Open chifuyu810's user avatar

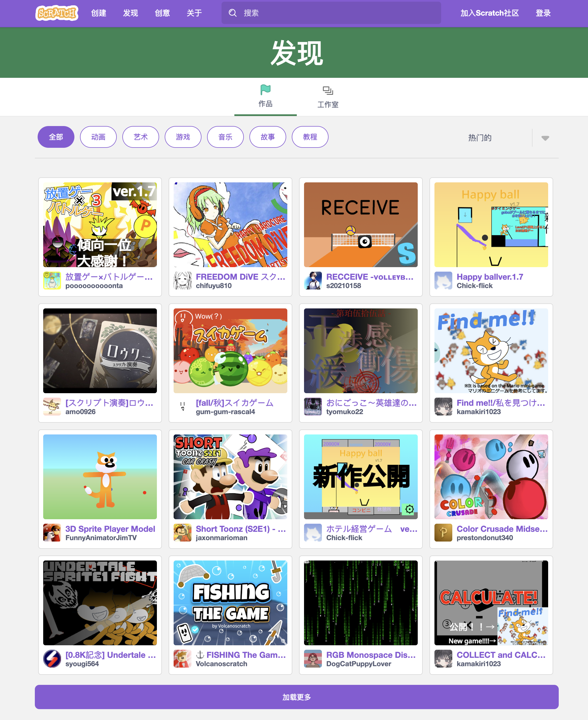[182, 280]
